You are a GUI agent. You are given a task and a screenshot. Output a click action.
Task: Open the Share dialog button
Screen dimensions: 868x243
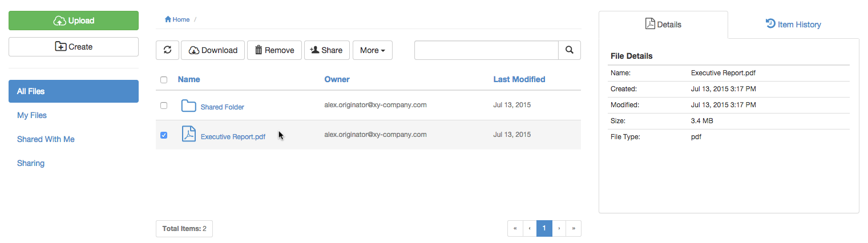click(x=326, y=50)
